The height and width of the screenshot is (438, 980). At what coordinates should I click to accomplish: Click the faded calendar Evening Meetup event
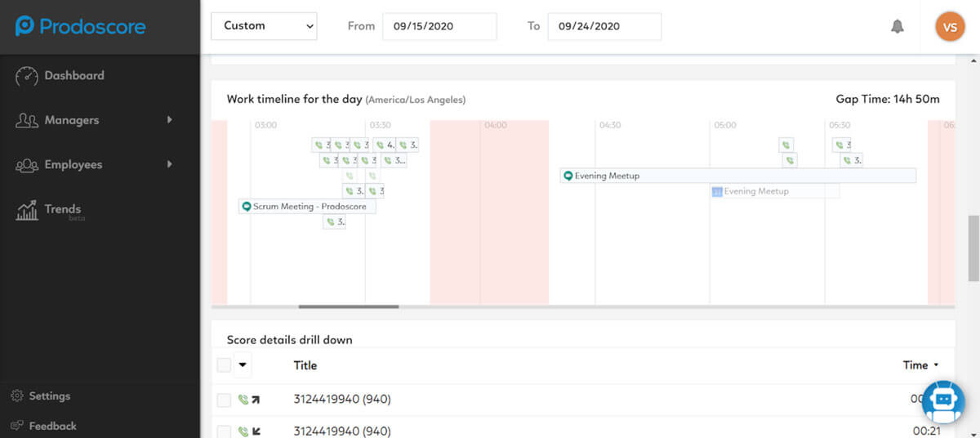tap(774, 191)
